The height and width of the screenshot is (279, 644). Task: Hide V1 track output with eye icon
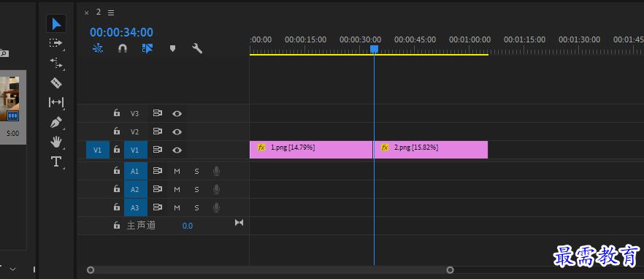[x=177, y=150]
